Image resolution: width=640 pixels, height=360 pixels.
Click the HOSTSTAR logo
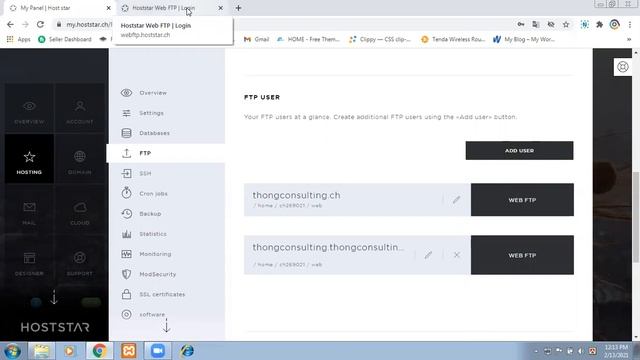pos(55,327)
